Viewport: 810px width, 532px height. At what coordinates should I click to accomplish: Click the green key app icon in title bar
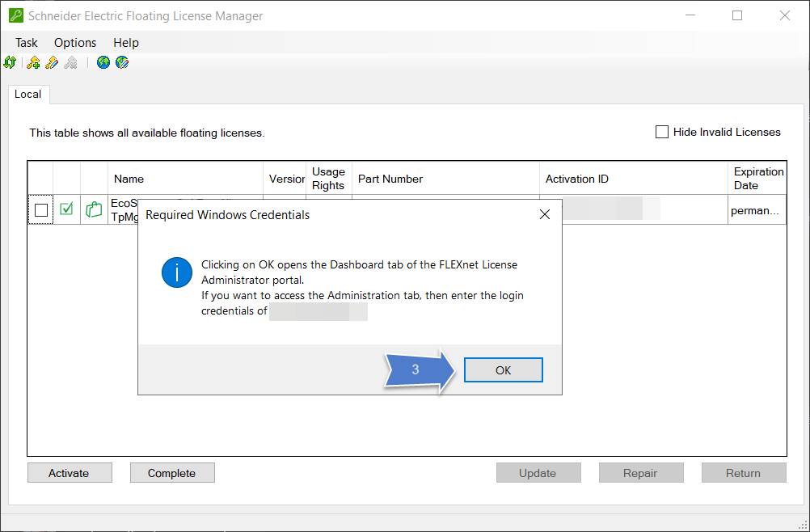[x=15, y=15]
